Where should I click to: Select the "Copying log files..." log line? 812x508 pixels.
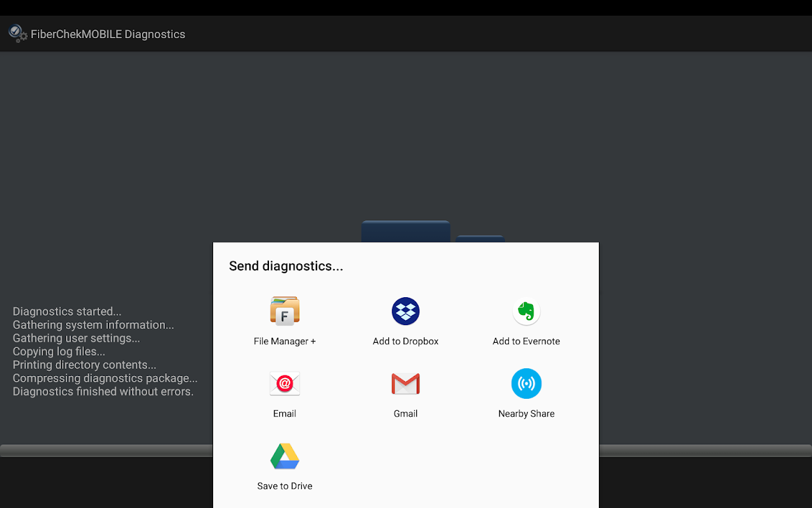[x=59, y=351]
